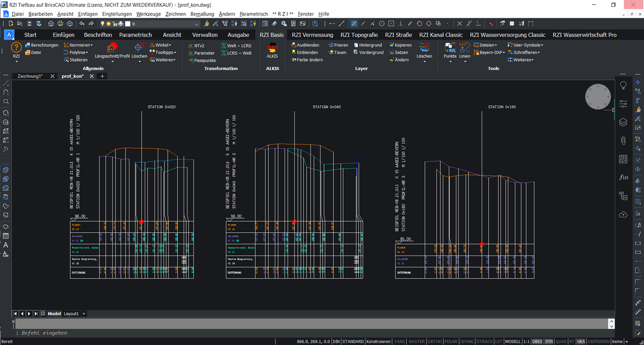This screenshot has width=644, height=345.
Task: Click Welt = LCRS transformation
Action: pyautogui.click(x=236, y=46)
